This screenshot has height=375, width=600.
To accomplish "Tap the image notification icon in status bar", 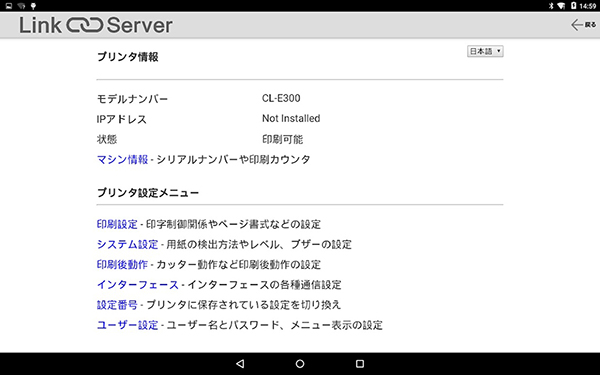I will coord(9,6).
